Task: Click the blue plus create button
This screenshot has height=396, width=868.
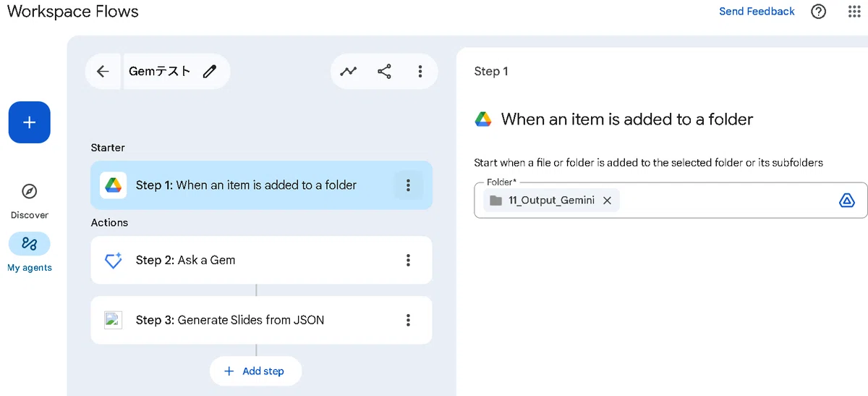Action: pos(30,122)
